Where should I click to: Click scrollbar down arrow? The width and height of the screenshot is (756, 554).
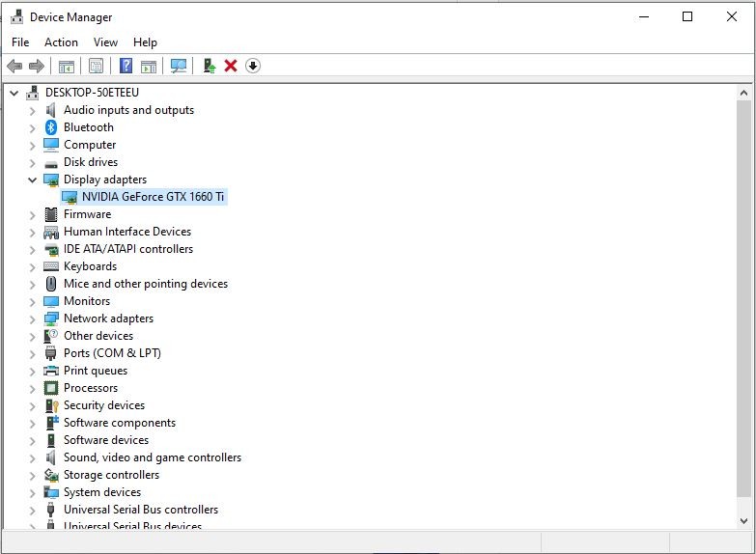(743, 521)
